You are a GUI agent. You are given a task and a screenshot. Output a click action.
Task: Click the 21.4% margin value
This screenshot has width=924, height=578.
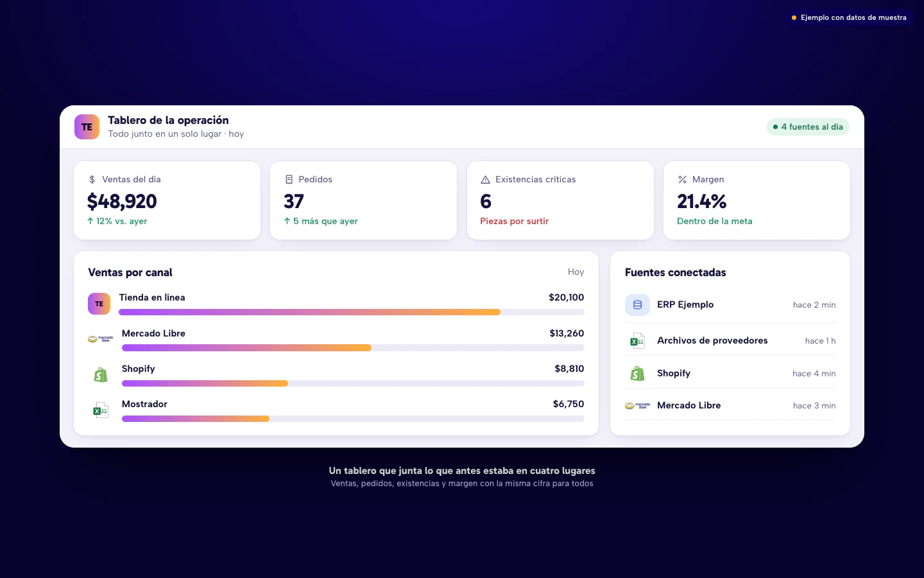click(702, 202)
